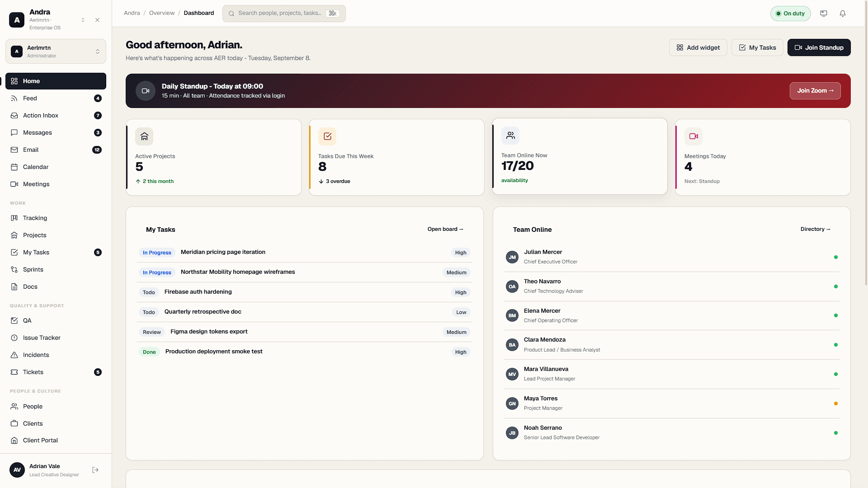Viewport: 868px width, 488px height.
Task: Click the Meetings Today camera icon
Action: 693,136
